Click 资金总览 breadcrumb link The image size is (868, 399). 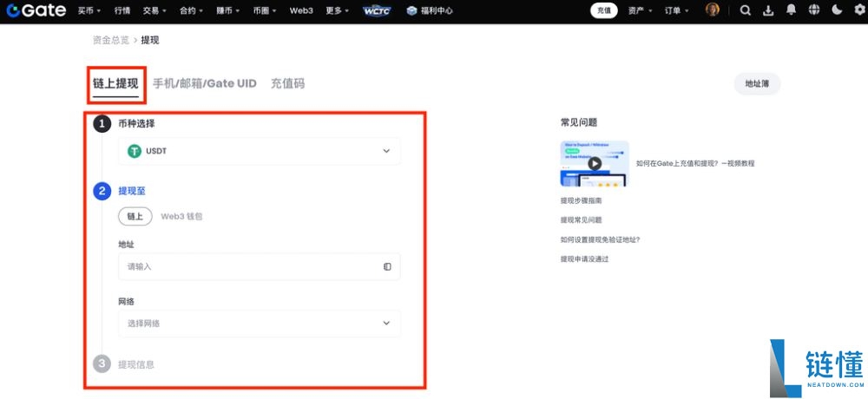111,40
